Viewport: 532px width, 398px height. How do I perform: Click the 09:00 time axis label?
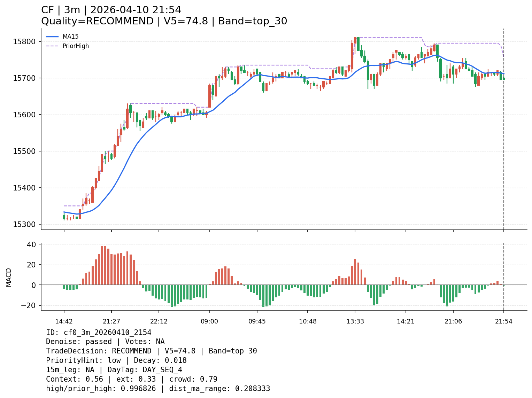pyautogui.click(x=209, y=321)
